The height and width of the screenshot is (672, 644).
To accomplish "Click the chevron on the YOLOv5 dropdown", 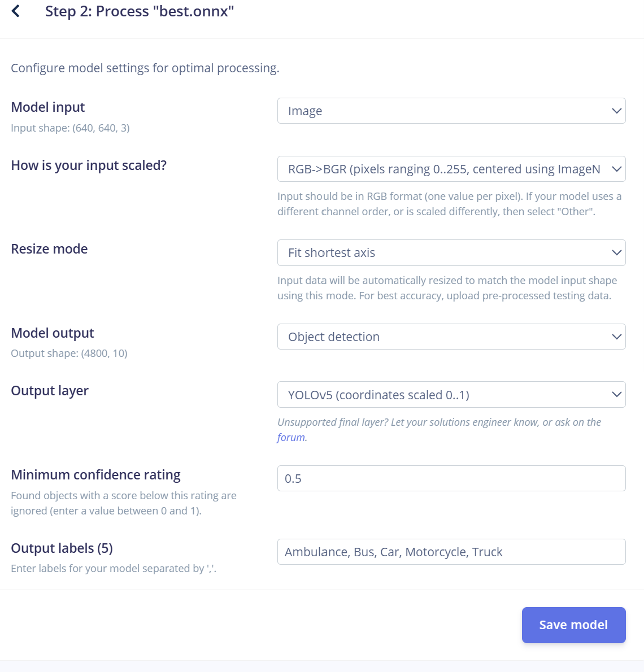I will 616,395.
